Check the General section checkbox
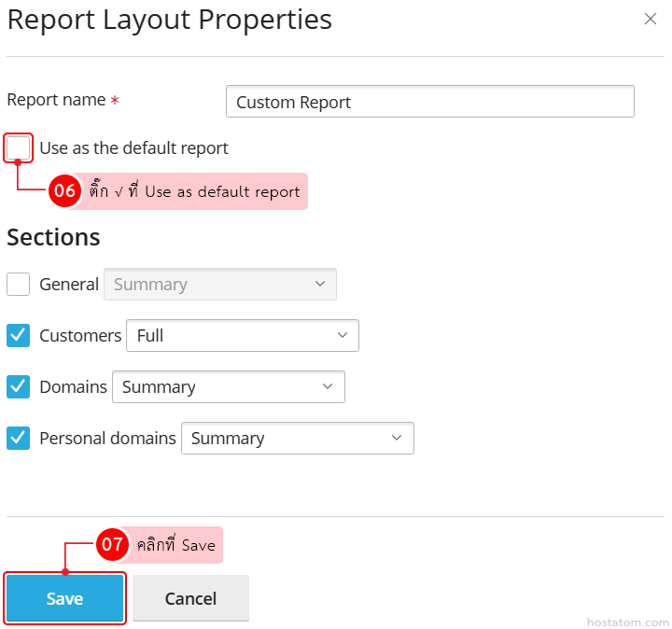The image size is (672, 629). coord(19,285)
